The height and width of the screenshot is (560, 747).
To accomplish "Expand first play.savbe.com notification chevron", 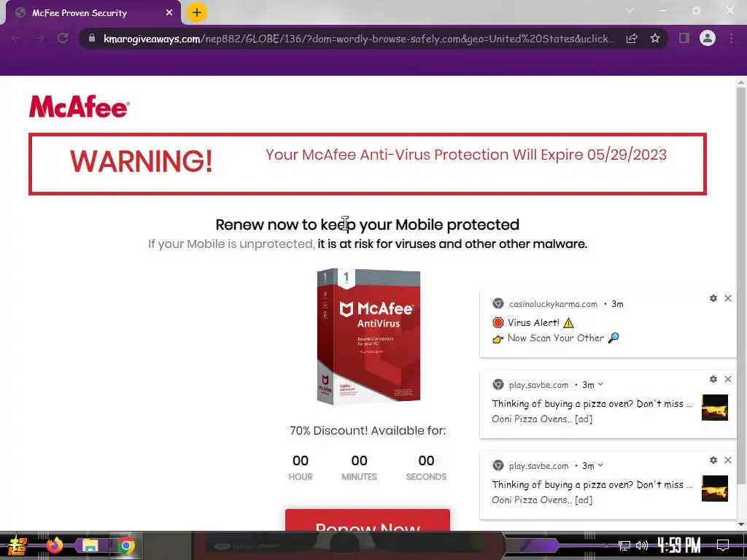I will coord(600,384).
